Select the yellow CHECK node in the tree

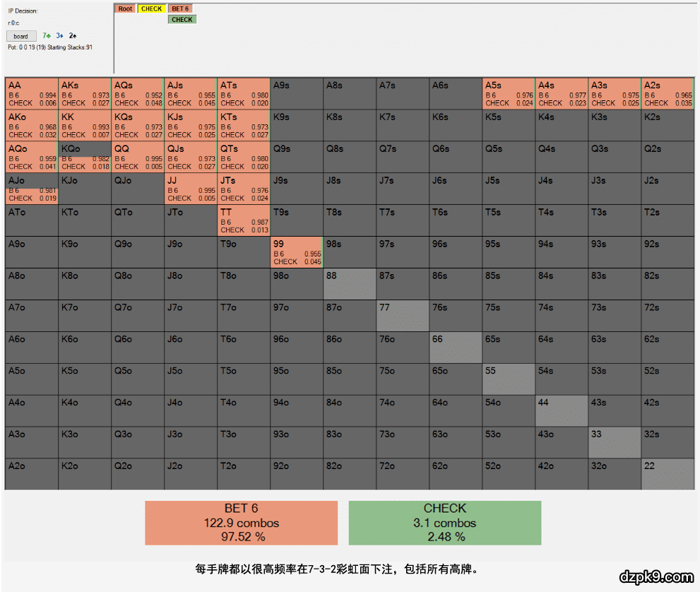tap(151, 9)
